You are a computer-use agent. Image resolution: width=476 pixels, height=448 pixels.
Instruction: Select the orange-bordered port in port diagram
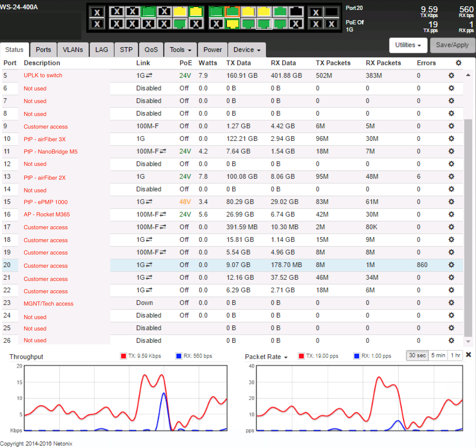[x=232, y=12]
